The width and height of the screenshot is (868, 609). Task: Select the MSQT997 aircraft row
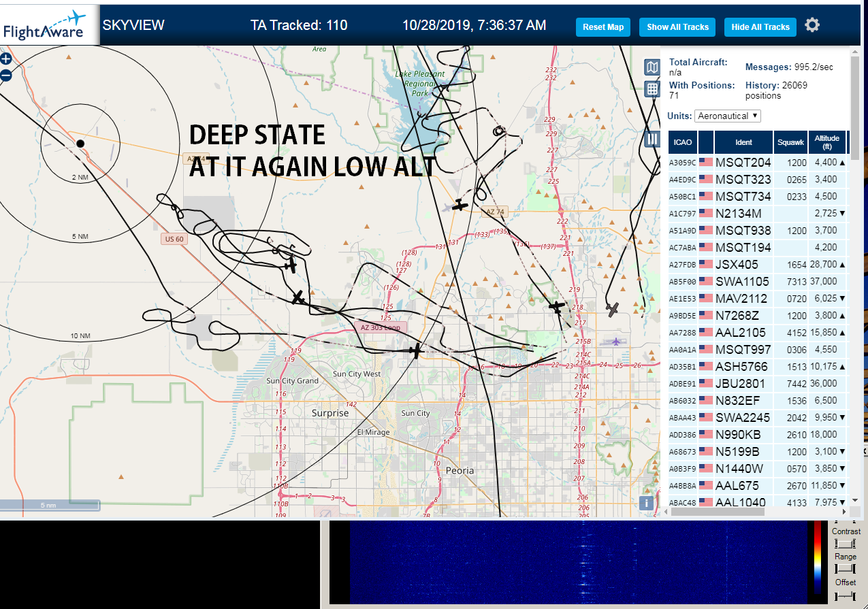coord(757,350)
